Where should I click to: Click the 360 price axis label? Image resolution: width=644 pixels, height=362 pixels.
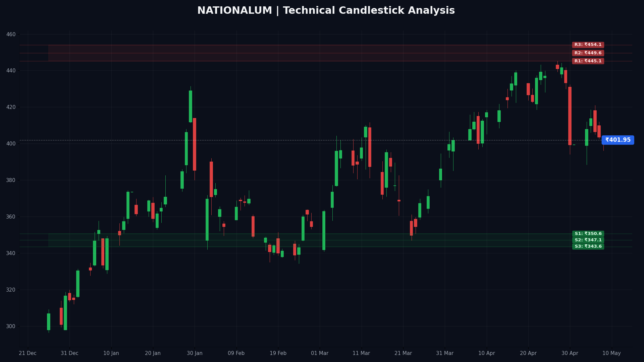click(x=11, y=217)
